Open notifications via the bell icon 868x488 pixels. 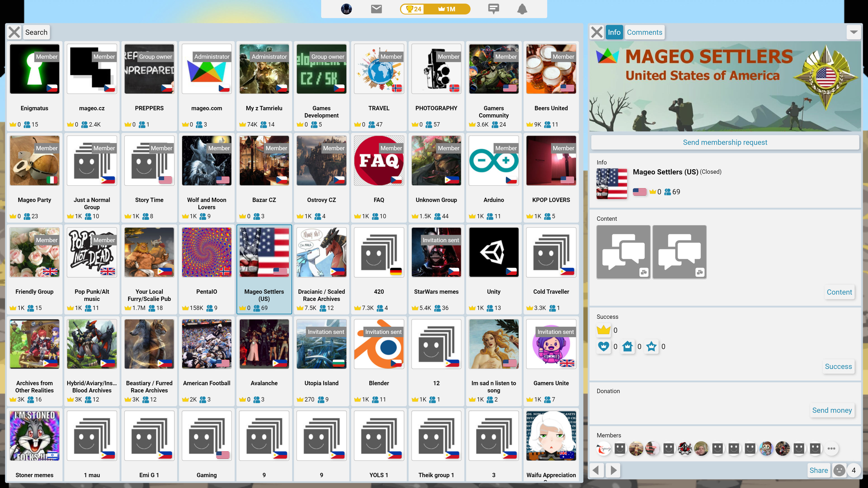522,9
